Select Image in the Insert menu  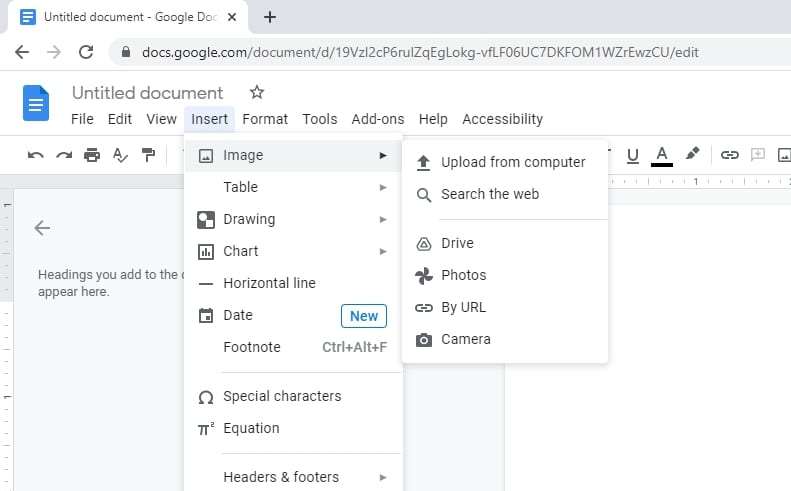[293, 155]
